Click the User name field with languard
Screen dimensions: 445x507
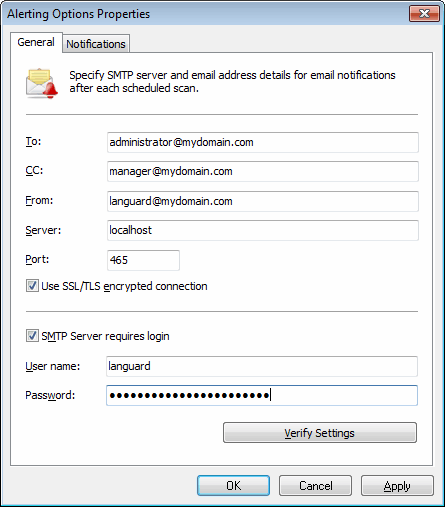(x=262, y=366)
